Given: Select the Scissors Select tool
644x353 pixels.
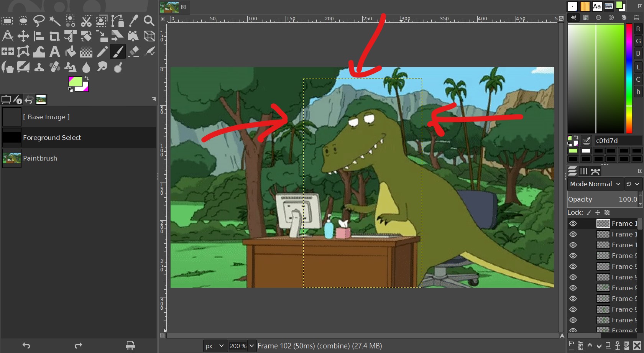Looking at the screenshot, I should 86,21.
